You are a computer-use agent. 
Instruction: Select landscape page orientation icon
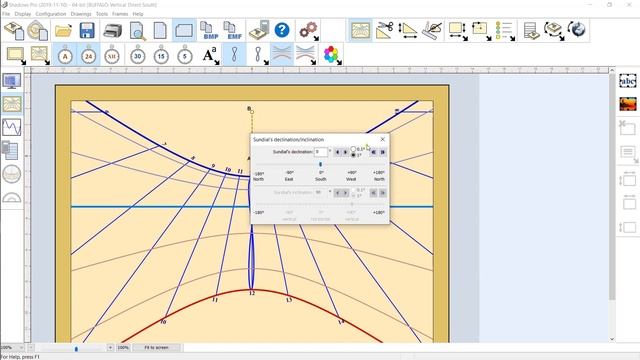(184, 31)
